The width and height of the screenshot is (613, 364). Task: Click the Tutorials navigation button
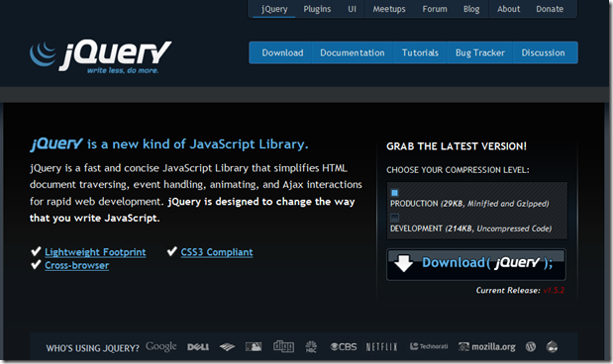pyautogui.click(x=420, y=52)
